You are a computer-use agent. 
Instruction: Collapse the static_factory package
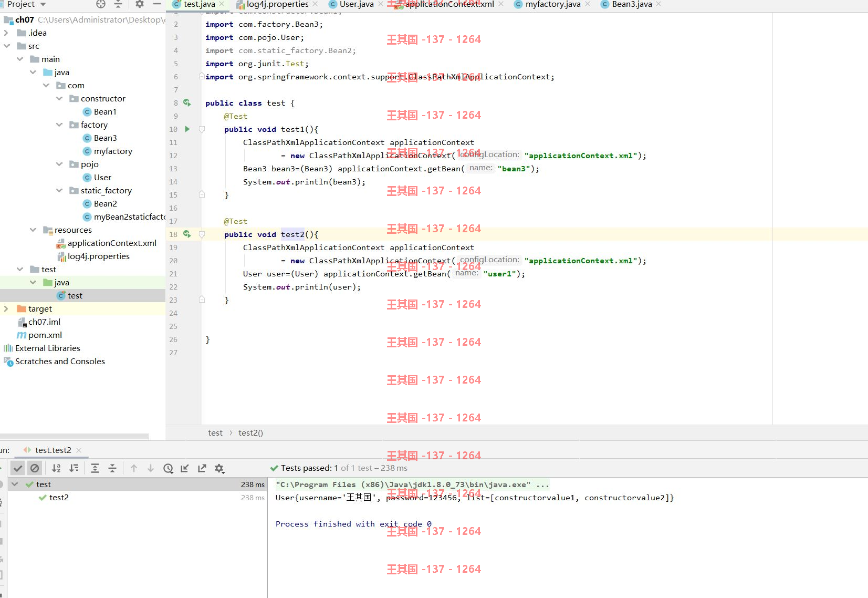pos(59,190)
